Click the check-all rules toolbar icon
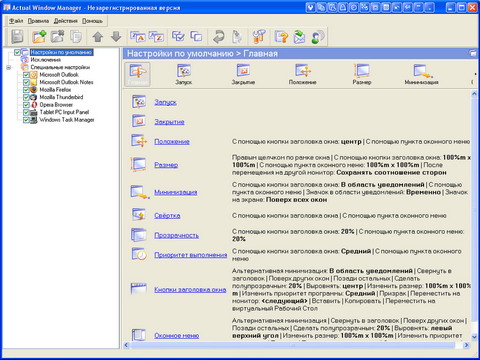 pos(178,36)
